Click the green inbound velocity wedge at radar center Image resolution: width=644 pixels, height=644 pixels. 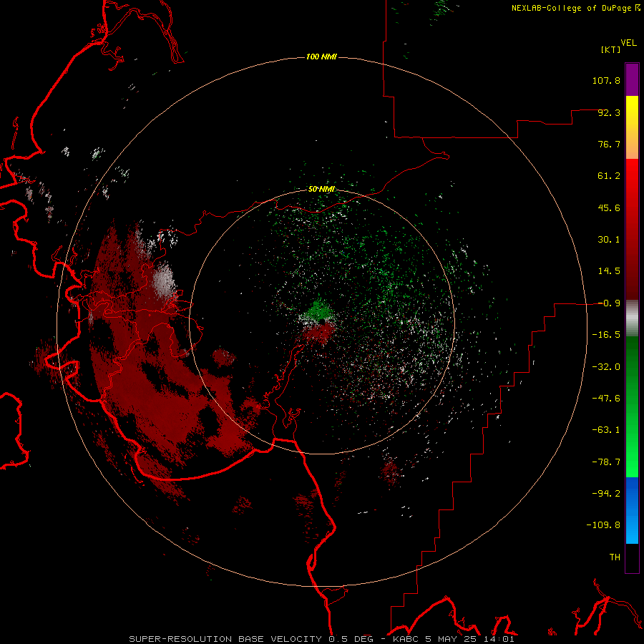click(x=317, y=312)
